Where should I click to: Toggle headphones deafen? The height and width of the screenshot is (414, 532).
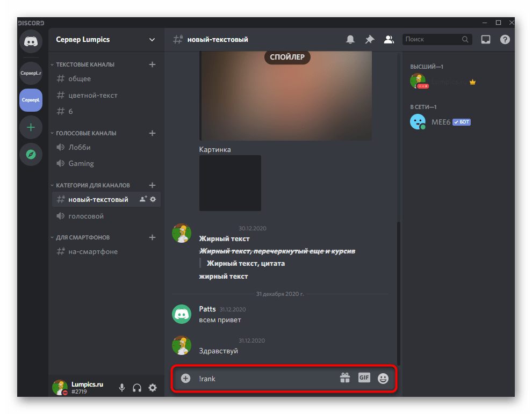(137, 388)
